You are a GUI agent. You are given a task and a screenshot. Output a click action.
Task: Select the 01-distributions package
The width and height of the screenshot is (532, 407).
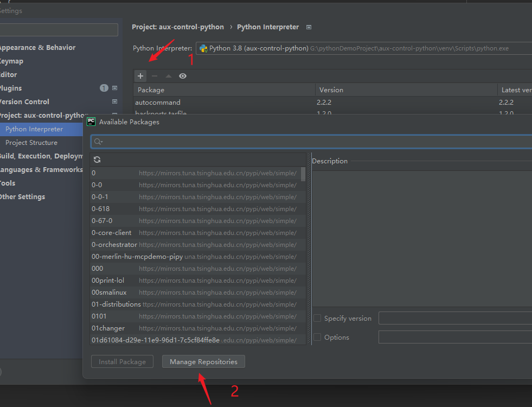click(x=198, y=304)
